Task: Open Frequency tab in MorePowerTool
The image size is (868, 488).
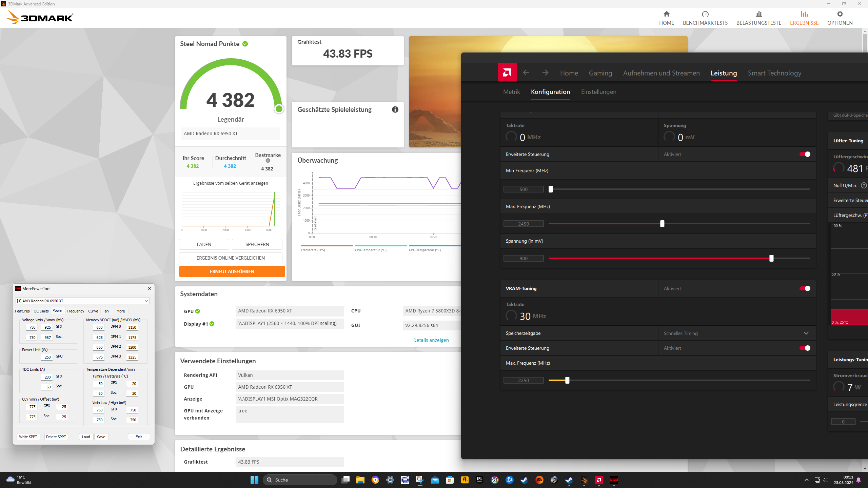Action: [75, 311]
